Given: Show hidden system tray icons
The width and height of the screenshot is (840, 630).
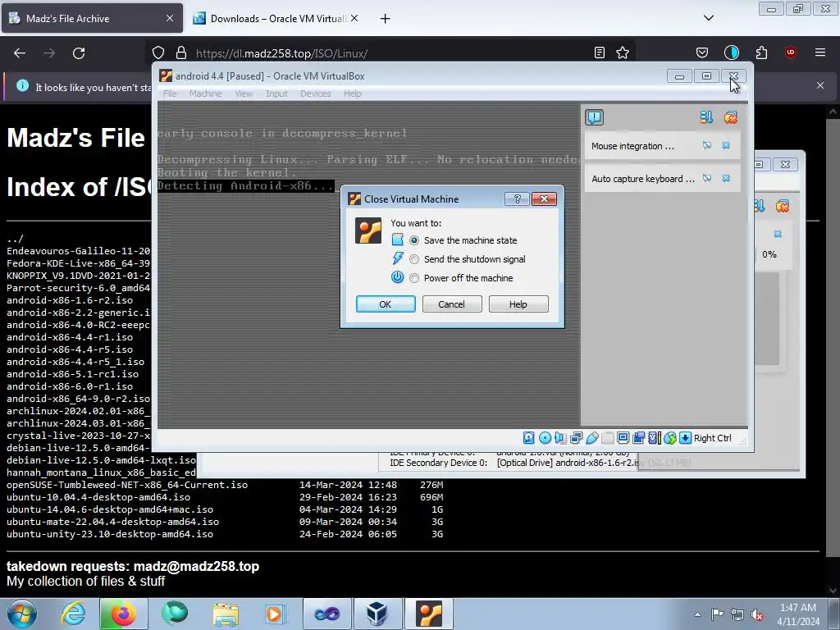Looking at the screenshot, I should pyautogui.click(x=697, y=614).
